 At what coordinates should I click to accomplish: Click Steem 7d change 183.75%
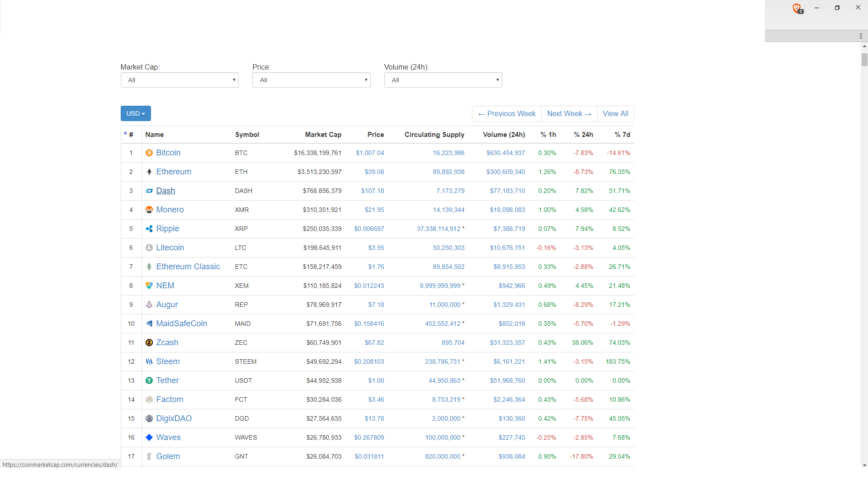[x=618, y=362]
